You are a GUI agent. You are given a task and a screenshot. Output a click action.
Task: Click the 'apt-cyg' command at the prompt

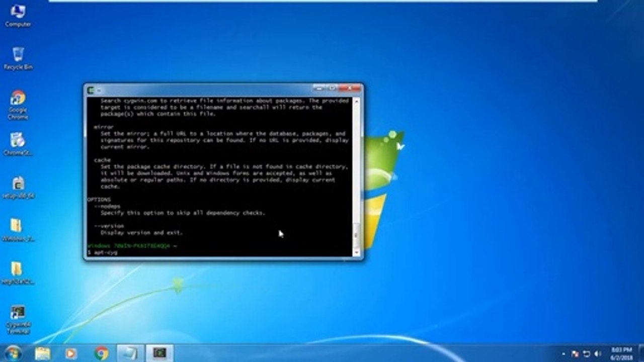pyautogui.click(x=106, y=252)
